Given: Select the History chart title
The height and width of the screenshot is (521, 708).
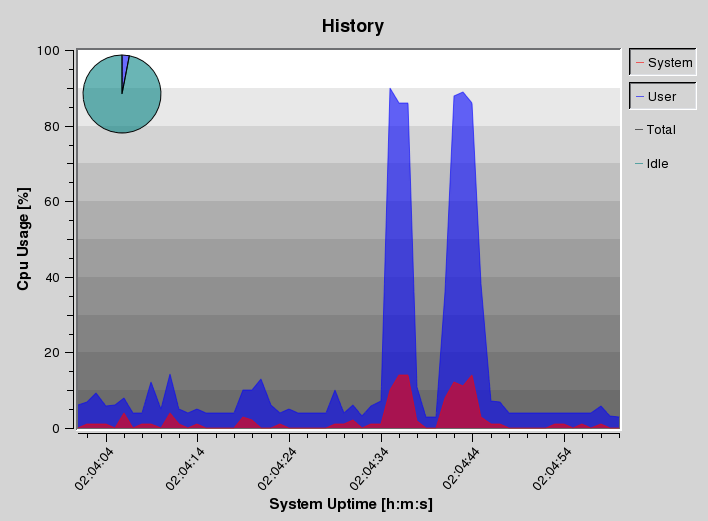Looking at the screenshot, I should tap(352, 26).
